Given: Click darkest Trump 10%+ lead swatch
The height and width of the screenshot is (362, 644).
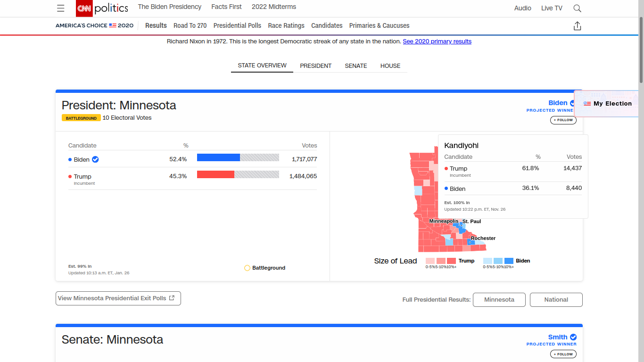Looking at the screenshot, I should pyautogui.click(x=451, y=261).
